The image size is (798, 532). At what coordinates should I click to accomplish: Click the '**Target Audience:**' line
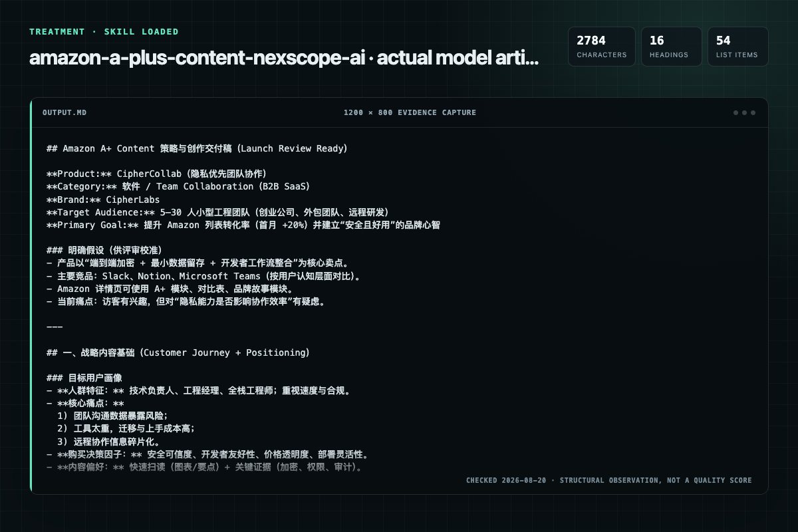(x=217, y=212)
